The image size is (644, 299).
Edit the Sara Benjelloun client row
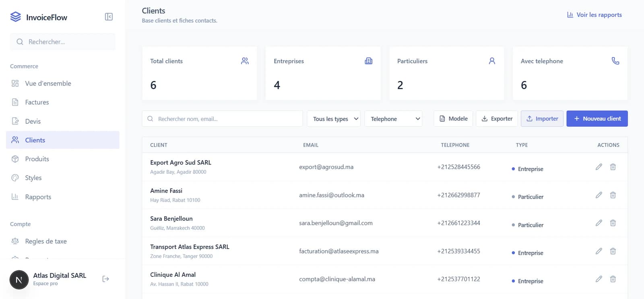click(x=599, y=223)
